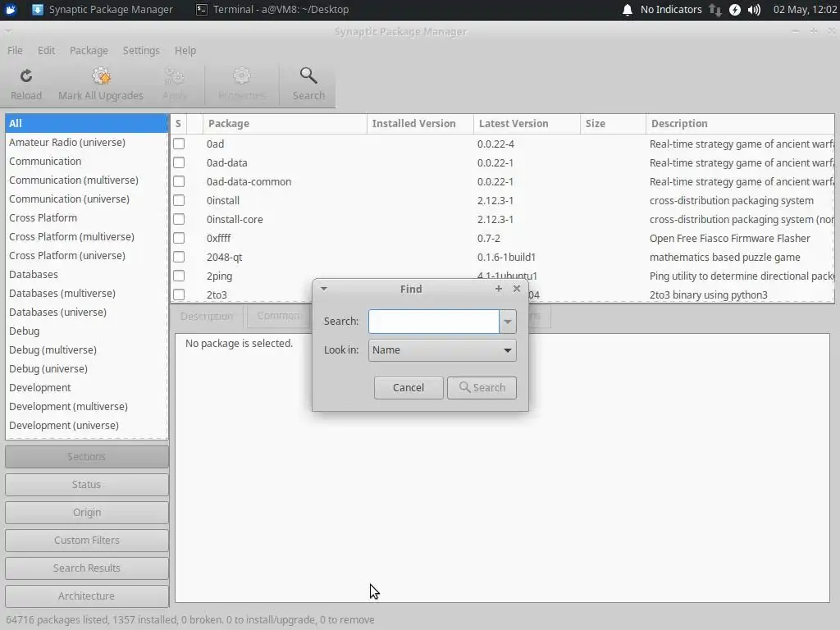Image resolution: width=840 pixels, height=630 pixels.
Task: Click the Search button in Find dialog
Action: click(x=482, y=388)
